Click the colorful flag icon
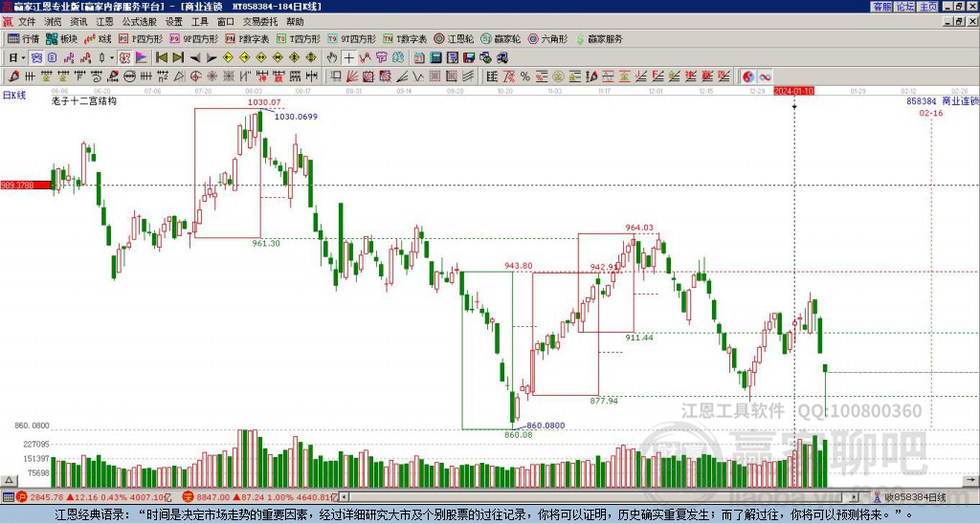980x524 pixels. [x=142, y=57]
